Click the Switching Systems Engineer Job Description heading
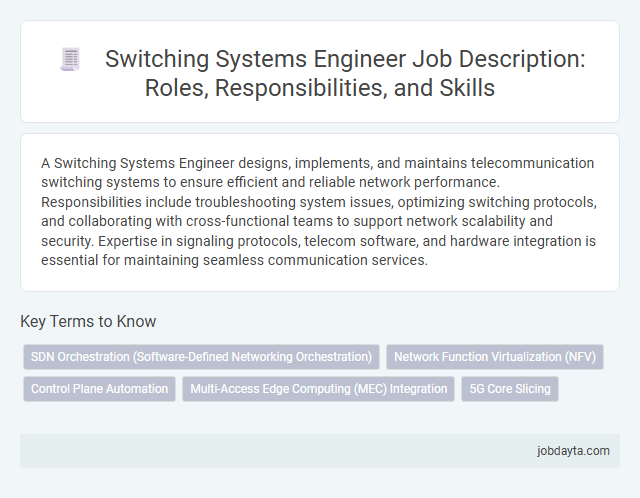 [345, 73]
